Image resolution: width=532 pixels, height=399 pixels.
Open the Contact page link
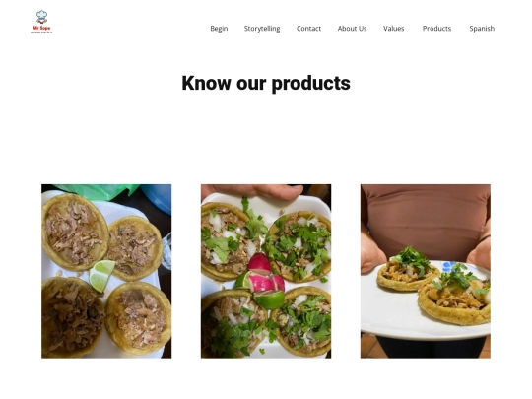pyautogui.click(x=308, y=29)
